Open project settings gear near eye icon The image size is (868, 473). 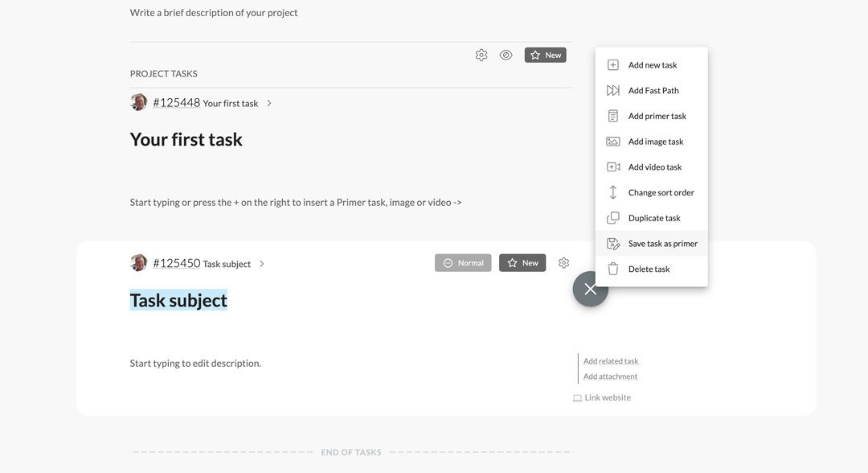click(481, 55)
